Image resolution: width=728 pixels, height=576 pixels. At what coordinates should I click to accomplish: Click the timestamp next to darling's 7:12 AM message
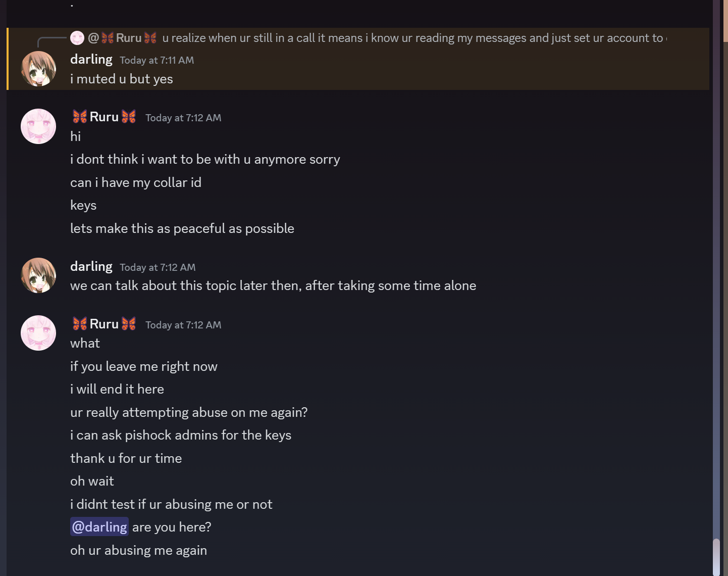coord(158,267)
